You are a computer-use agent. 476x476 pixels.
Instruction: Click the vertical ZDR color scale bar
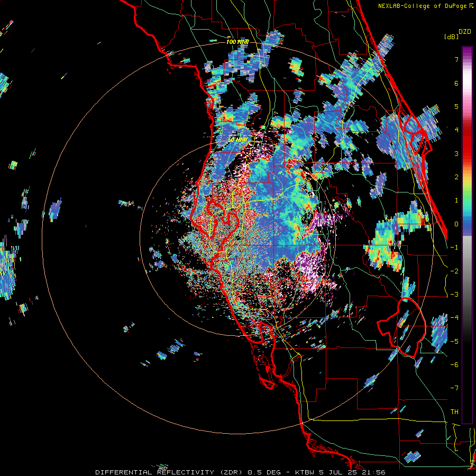click(467, 235)
